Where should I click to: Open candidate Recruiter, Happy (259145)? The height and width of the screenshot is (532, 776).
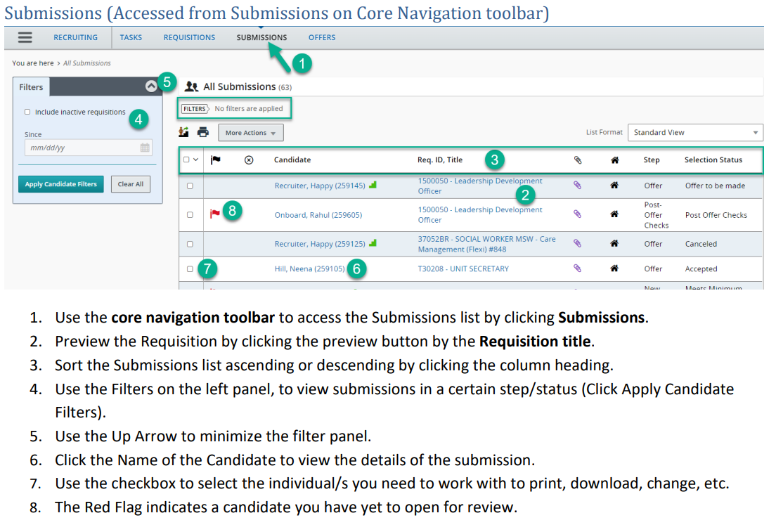pyautogui.click(x=320, y=186)
